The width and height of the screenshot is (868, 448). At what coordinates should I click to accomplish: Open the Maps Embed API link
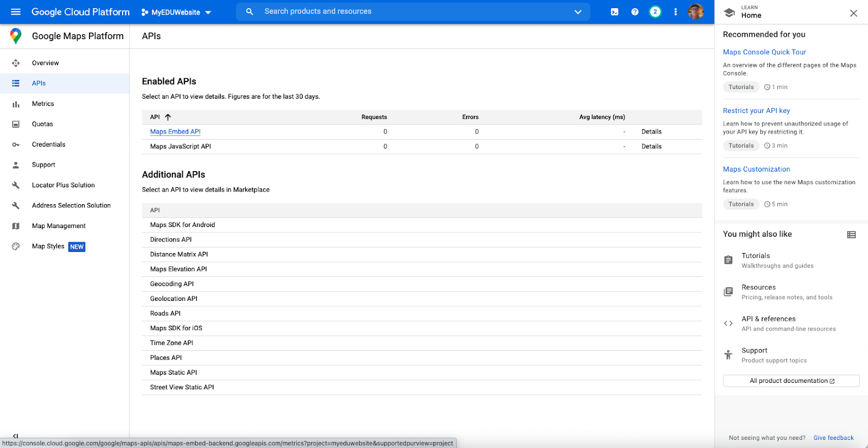coord(175,131)
